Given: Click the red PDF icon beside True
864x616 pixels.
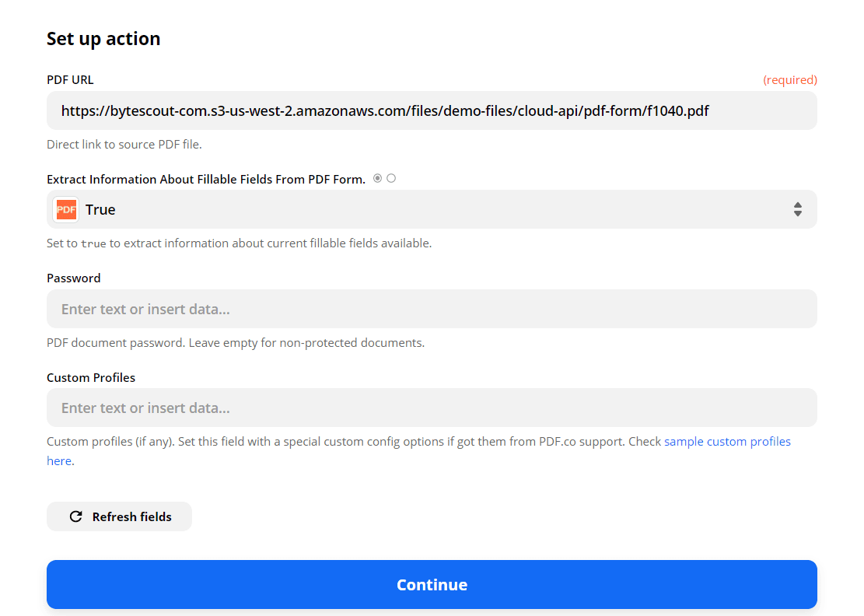Looking at the screenshot, I should (66, 209).
